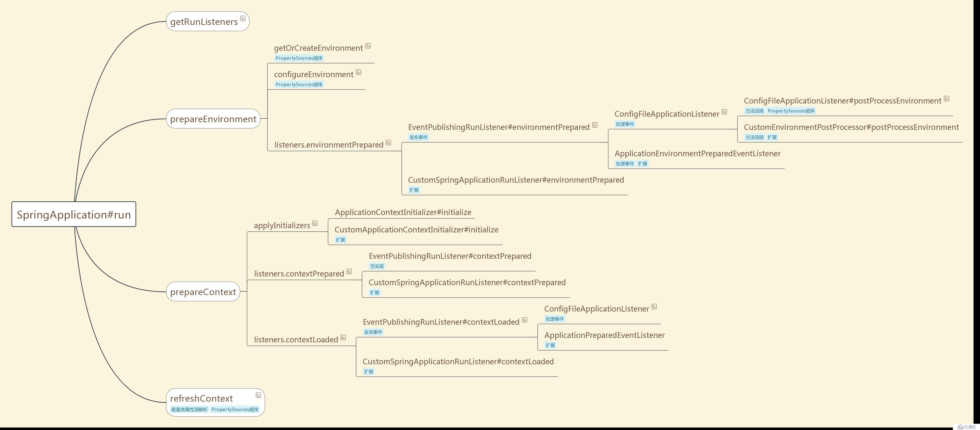
Task: Scroll the mind map canvas area
Action: (490, 215)
